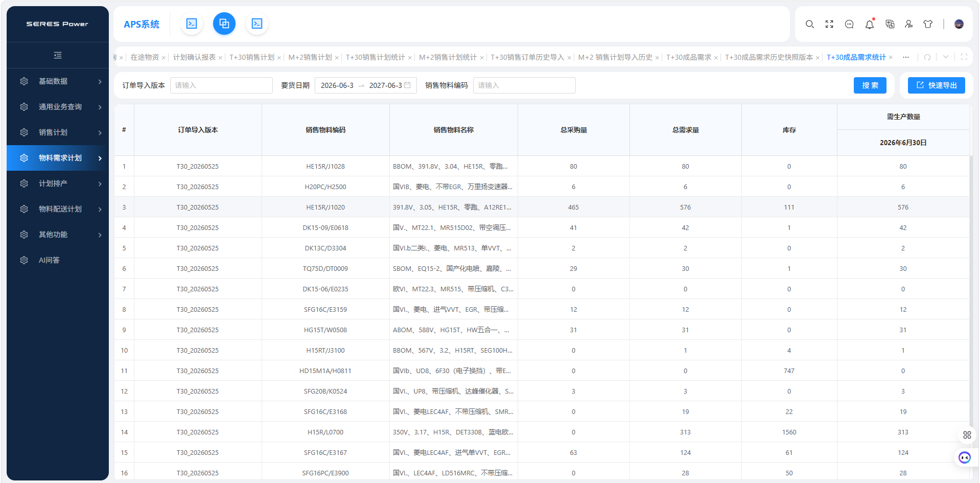Switch to 计划确认报表 tab
The image size is (980, 483).
click(x=194, y=57)
